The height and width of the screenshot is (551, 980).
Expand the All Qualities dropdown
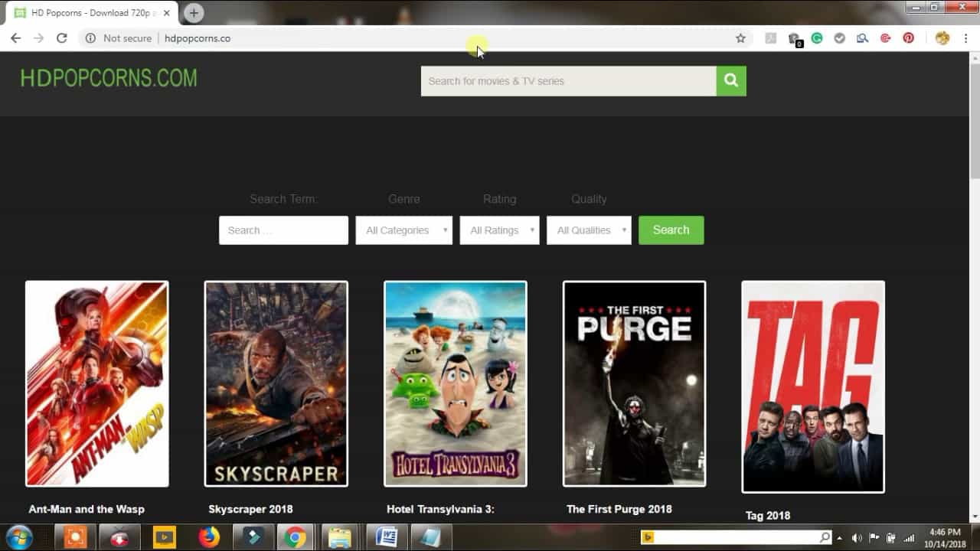(x=589, y=230)
